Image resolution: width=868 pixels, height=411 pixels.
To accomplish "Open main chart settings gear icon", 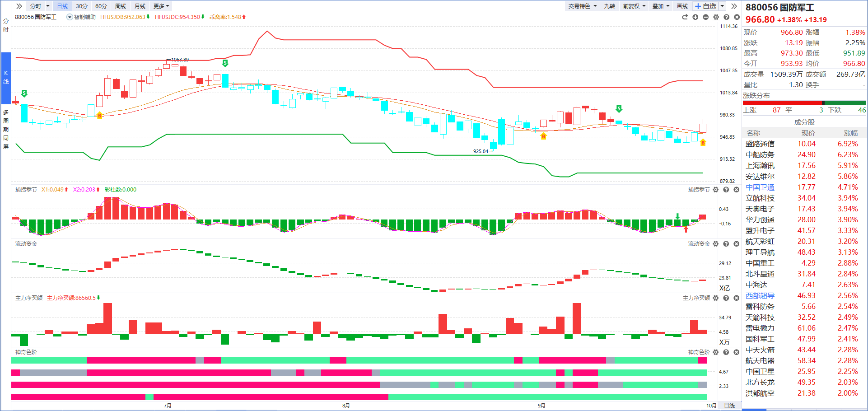I will coord(716,17).
